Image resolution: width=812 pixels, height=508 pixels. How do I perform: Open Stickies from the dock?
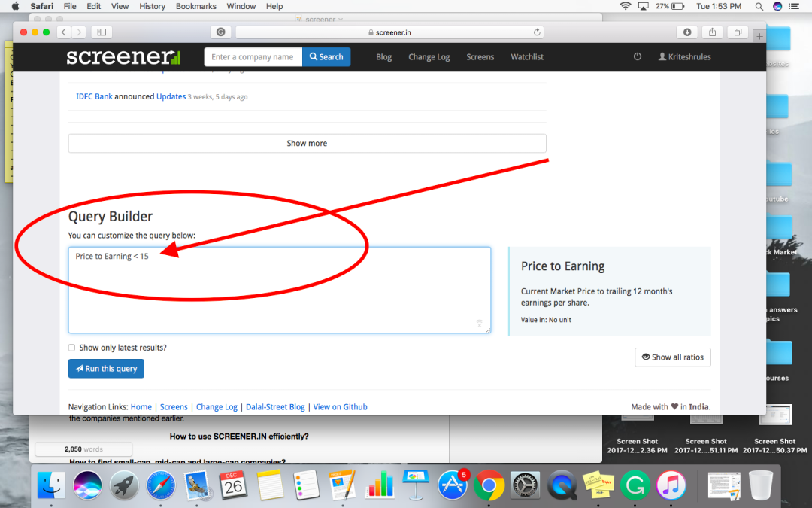coord(598,485)
